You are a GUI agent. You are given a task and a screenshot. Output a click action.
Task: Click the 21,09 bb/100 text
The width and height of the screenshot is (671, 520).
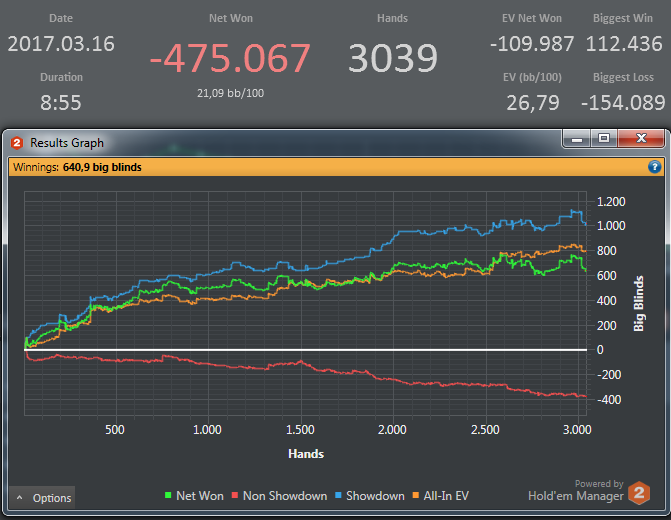(230, 93)
